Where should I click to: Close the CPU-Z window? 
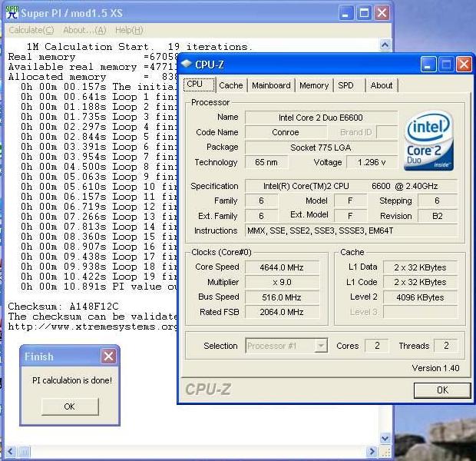pos(463,65)
